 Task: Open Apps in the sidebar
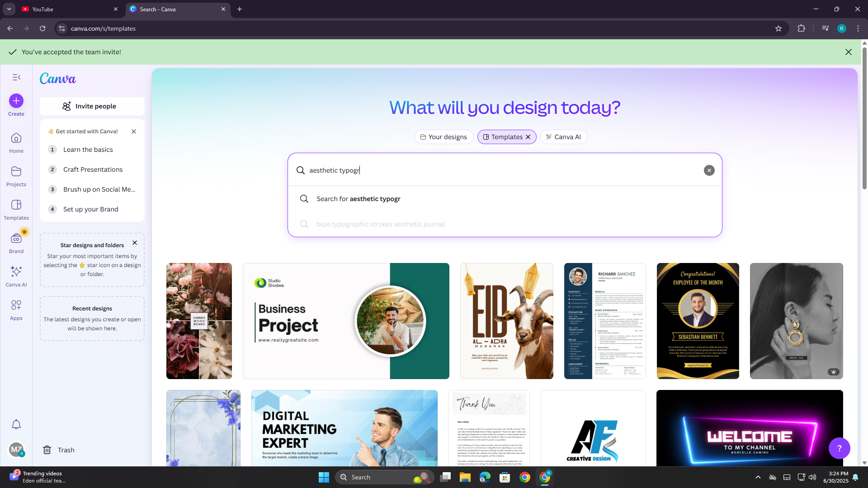coord(16,310)
